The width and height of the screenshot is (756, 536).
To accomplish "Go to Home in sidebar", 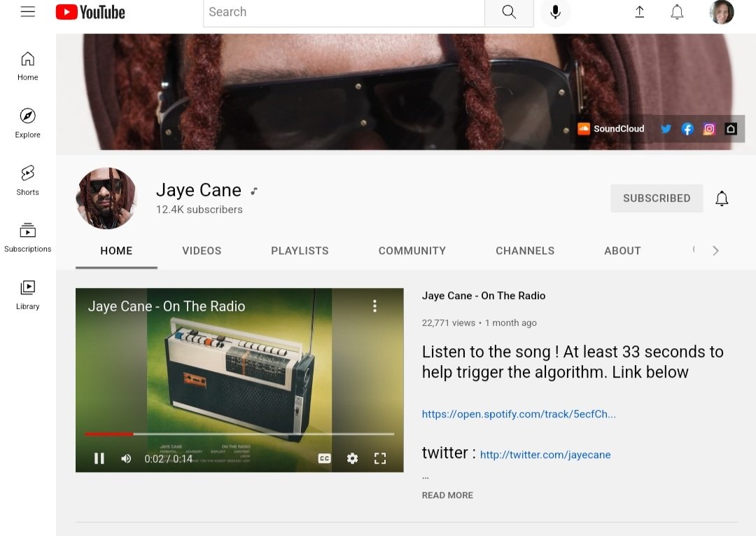I will (27, 67).
